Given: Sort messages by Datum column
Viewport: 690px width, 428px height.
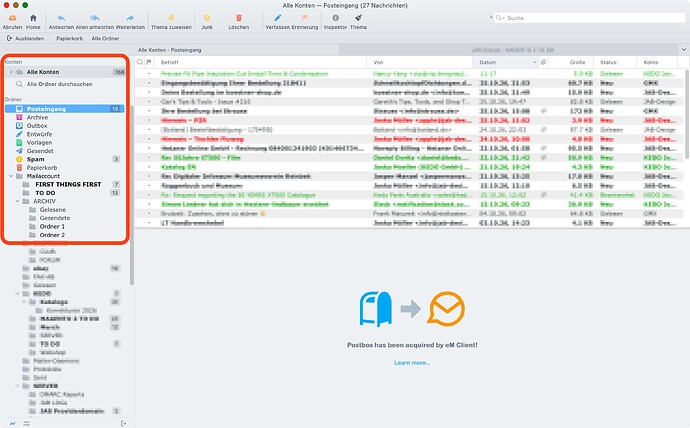Looking at the screenshot, I should 505,62.
